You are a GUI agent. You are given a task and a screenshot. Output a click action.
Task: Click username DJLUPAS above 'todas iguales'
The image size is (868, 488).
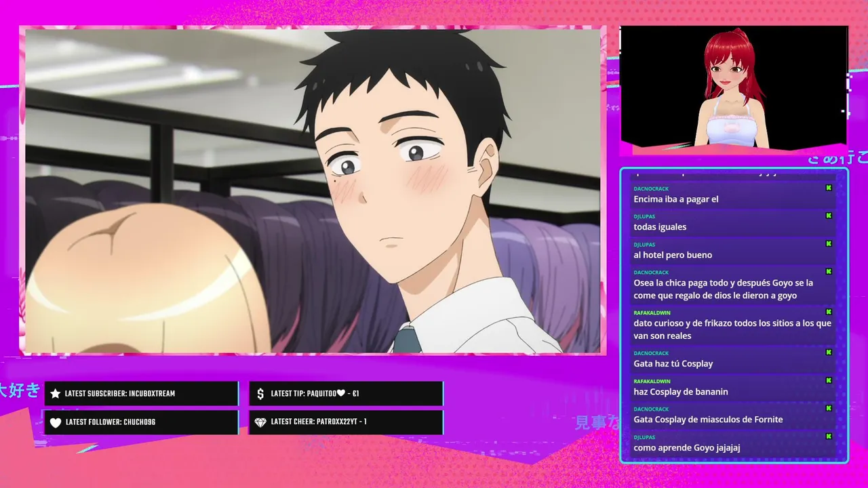[644, 217]
